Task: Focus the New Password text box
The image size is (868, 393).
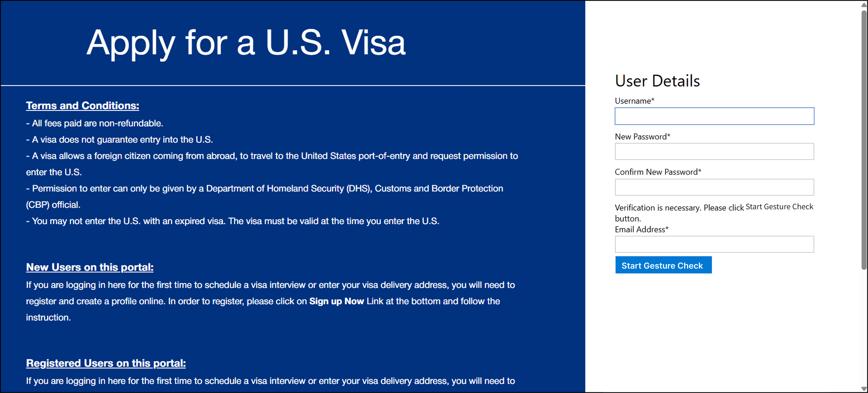Action: [x=714, y=152]
